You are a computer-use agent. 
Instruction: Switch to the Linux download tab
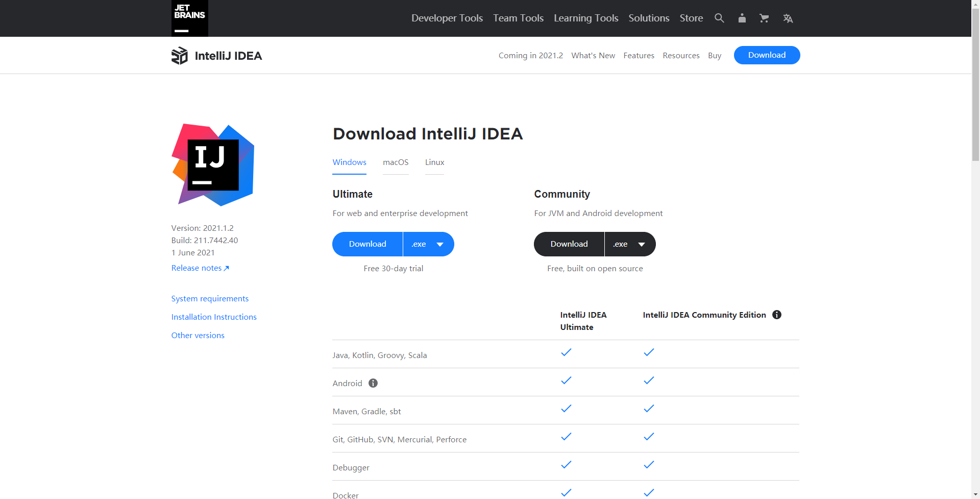434,162
